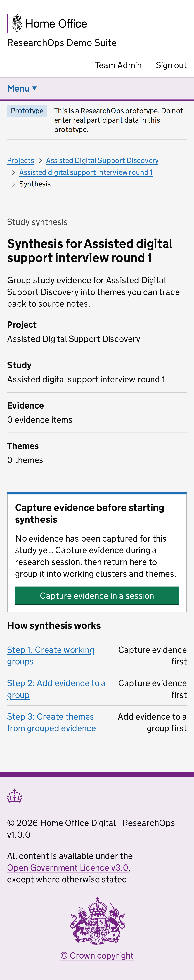
Task: Open Step 1: Create working groups
Action: tap(51, 655)
